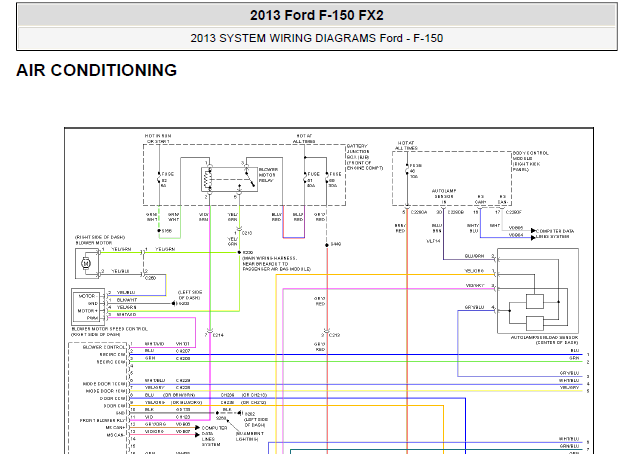Viewport: 635px width, 454px height.
Task: Click the S166 splice dot
Action: pos(159,230)
